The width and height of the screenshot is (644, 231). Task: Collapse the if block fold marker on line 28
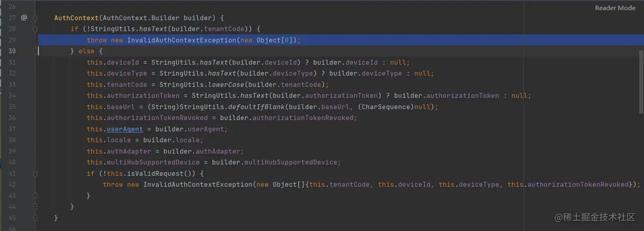pyautogui.click(x=35, y=29)
